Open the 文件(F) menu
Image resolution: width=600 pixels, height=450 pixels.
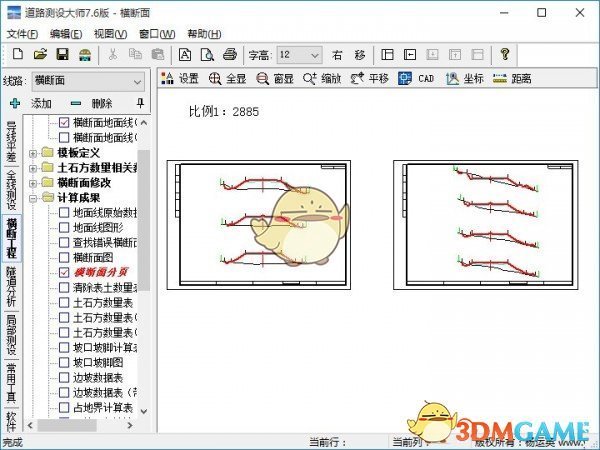[x=22, y=34]
